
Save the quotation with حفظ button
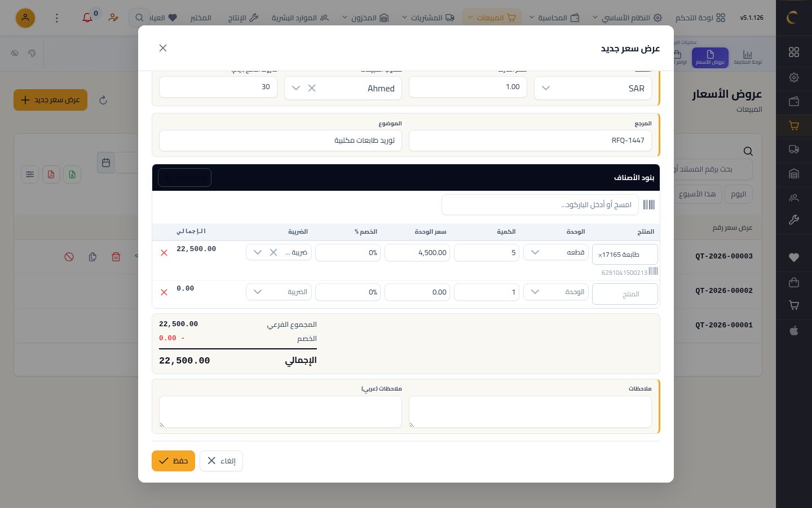tap(173, 461)
